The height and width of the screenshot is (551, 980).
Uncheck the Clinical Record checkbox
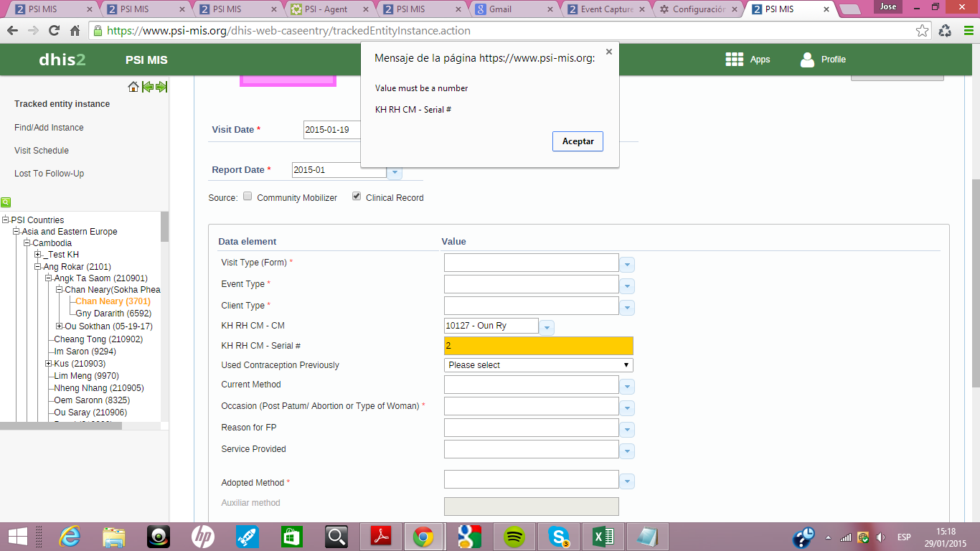point(357,197)
